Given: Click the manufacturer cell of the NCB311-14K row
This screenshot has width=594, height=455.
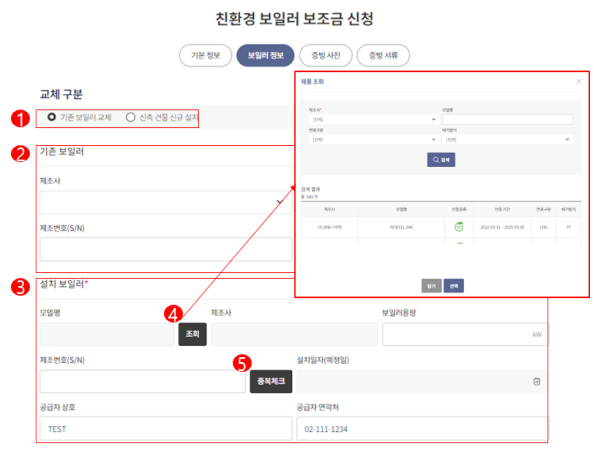Looking at the screenshot, I should click(x=329, y=227).
